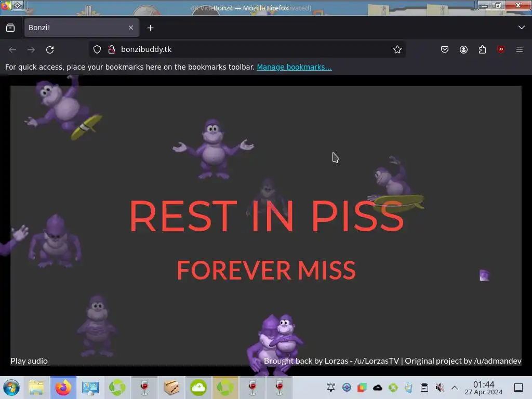The height and width of the screenshot is (399, 532).
Task: Click the shrugging Bonzi gorilla image
Action: tap(213, 149)
